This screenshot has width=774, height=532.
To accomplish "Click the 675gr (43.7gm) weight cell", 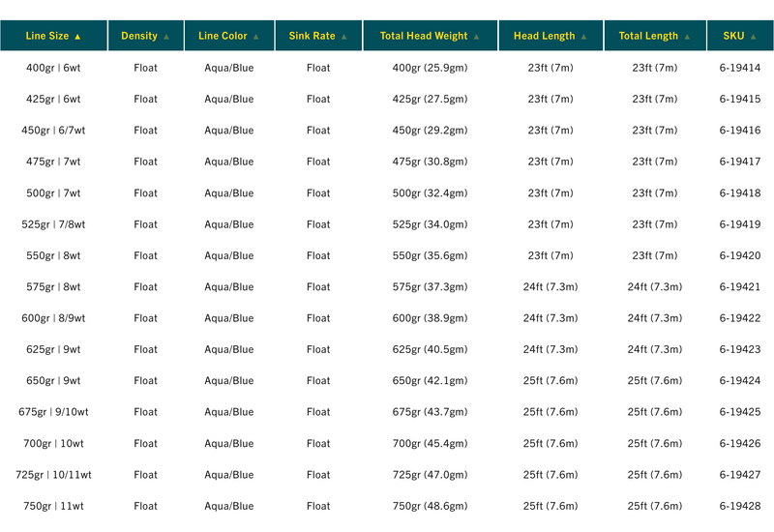I will (x=430, y=412).
